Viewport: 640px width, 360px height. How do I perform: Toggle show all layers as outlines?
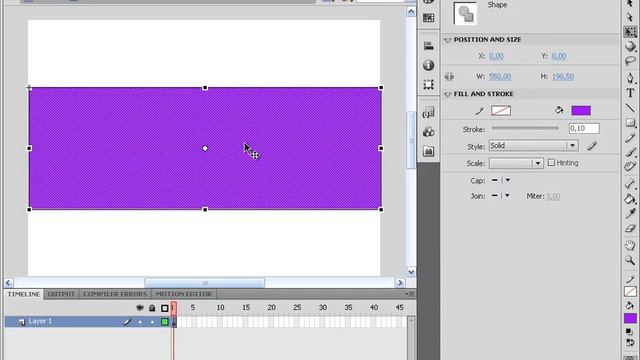point(164,308)
